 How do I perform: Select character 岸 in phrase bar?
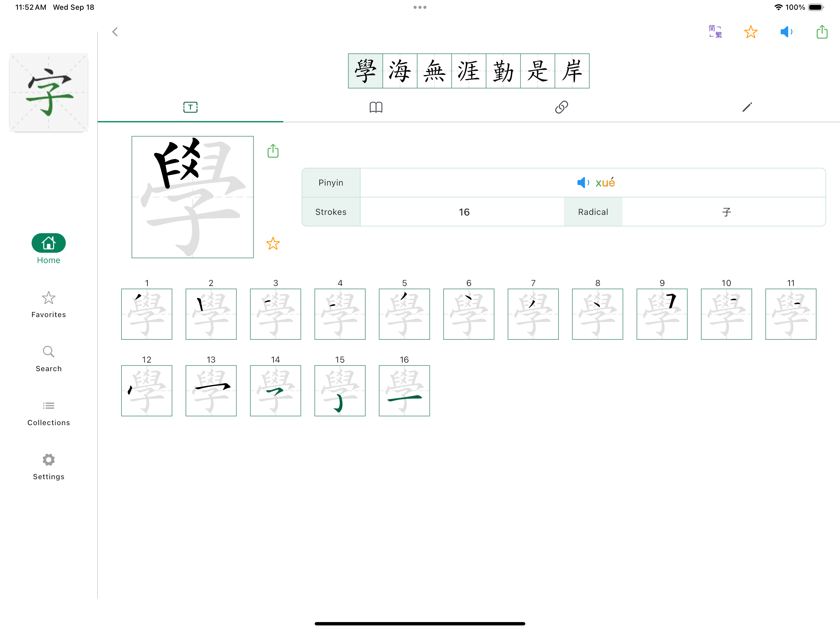[x=572, y=71]
